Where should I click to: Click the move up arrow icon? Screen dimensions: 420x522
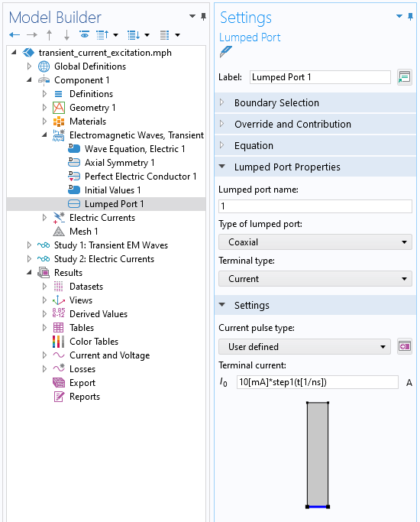[49, 34]
